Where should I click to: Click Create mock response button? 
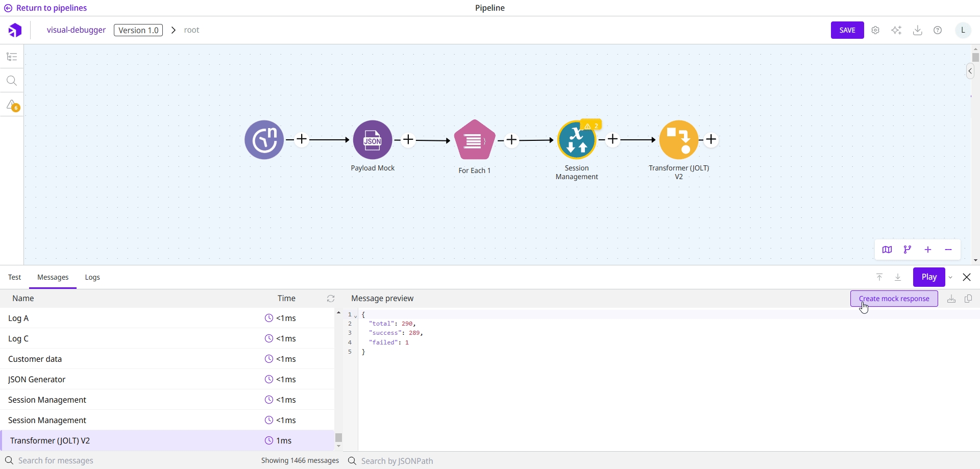pyautogui.click(x=894, y=299)
